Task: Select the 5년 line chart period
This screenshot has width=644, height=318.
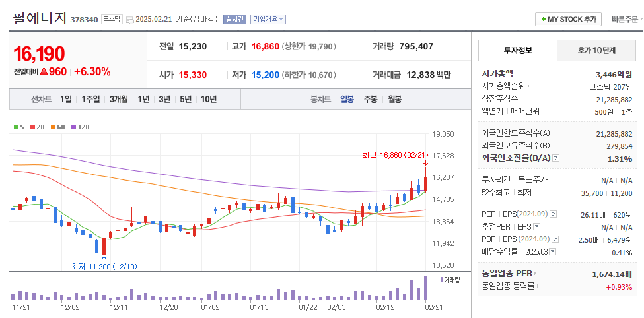Action: [x=186, y=99]
